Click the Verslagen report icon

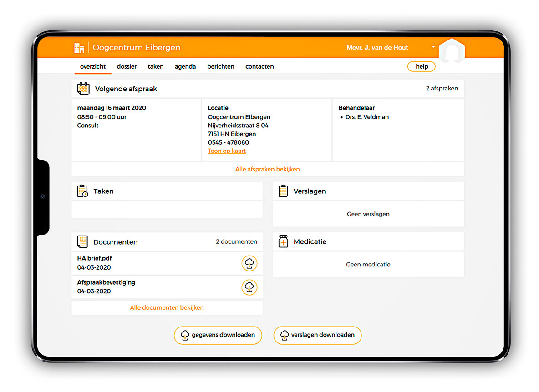coord(283,191)
